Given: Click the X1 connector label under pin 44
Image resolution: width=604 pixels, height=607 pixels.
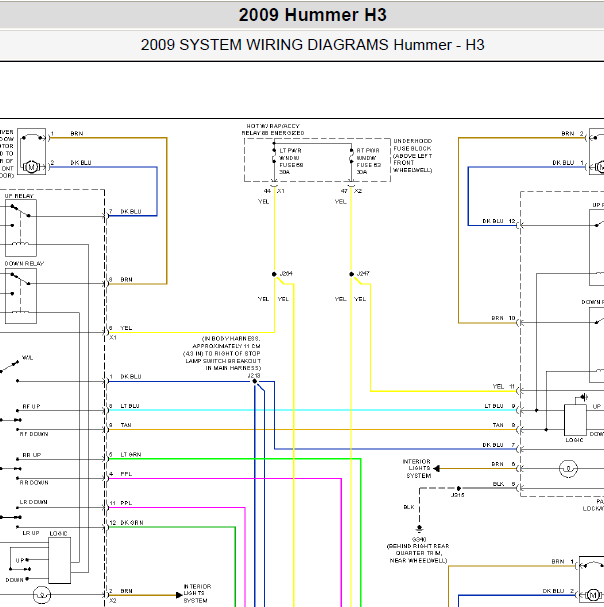Looking at the screenshot, I should 281,191.
